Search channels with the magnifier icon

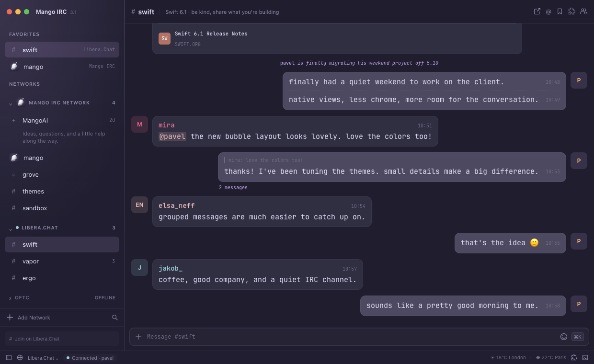(x=115, y=318)
